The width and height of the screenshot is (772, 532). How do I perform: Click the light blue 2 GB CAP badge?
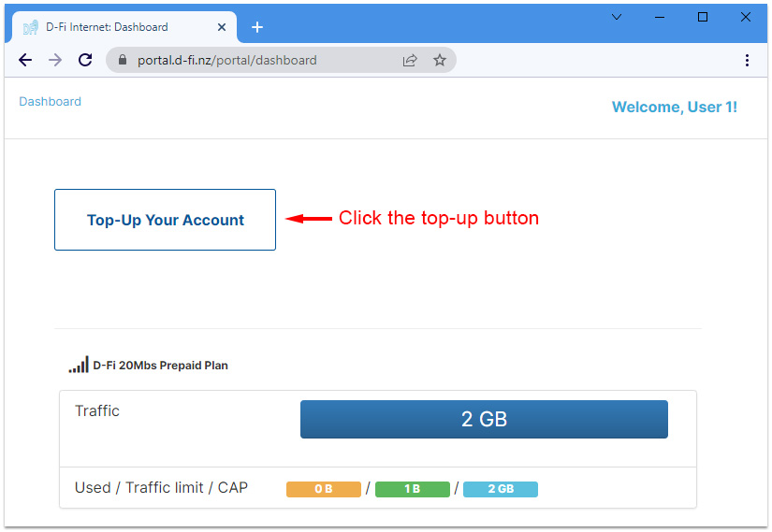500,489
